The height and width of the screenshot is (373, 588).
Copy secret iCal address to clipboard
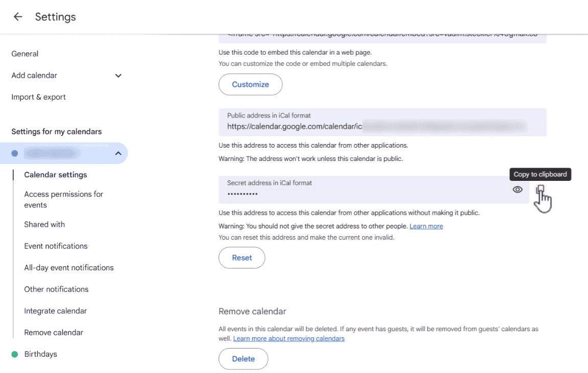(x=541, y=190)
